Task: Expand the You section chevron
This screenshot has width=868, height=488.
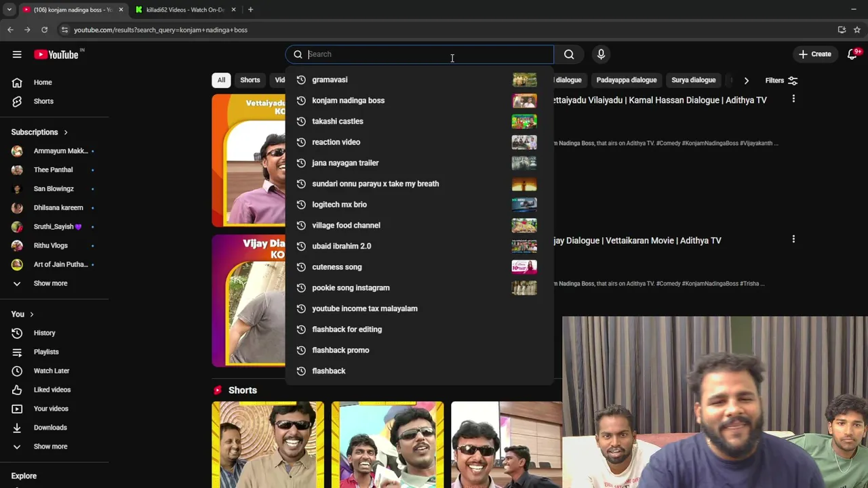Action: pyautogui.click(x=31, y=314)
